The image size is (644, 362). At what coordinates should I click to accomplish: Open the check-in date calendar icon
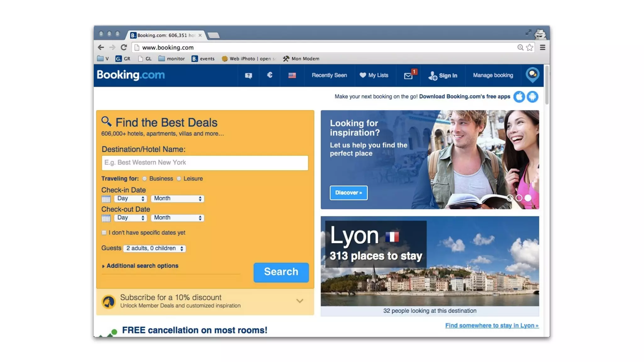[106, 199]
